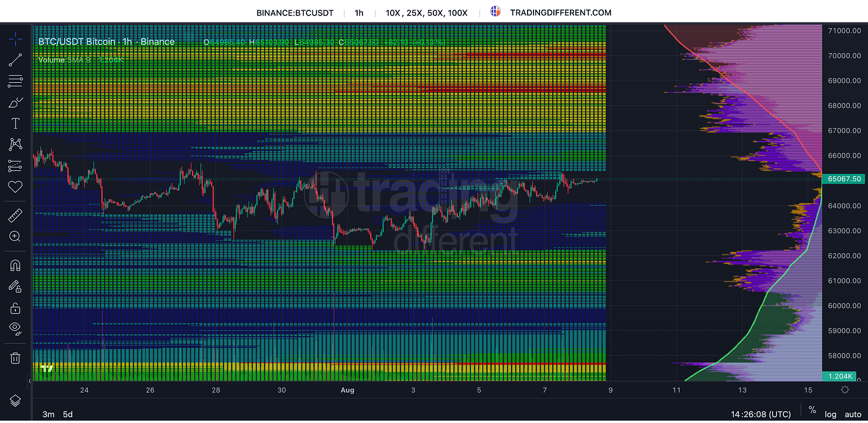Select the Text annotation tool
This screenshot has height=423, width=868.
pyautogui.click(x=15, y=123)
